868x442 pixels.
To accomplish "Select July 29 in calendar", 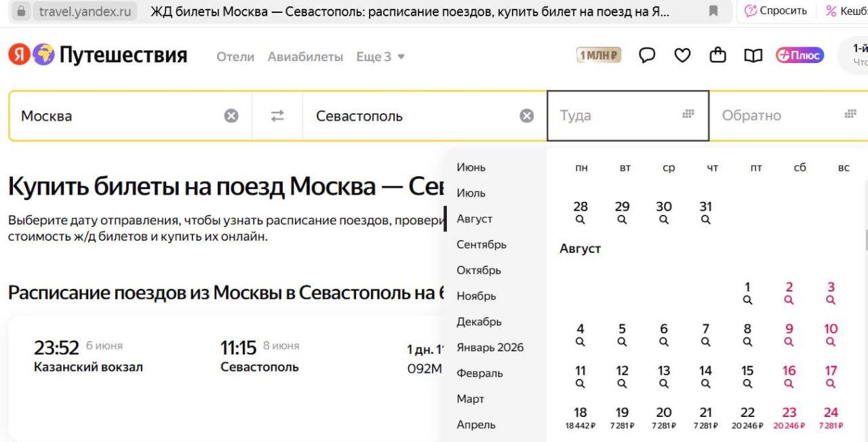I will pos(622,212).
